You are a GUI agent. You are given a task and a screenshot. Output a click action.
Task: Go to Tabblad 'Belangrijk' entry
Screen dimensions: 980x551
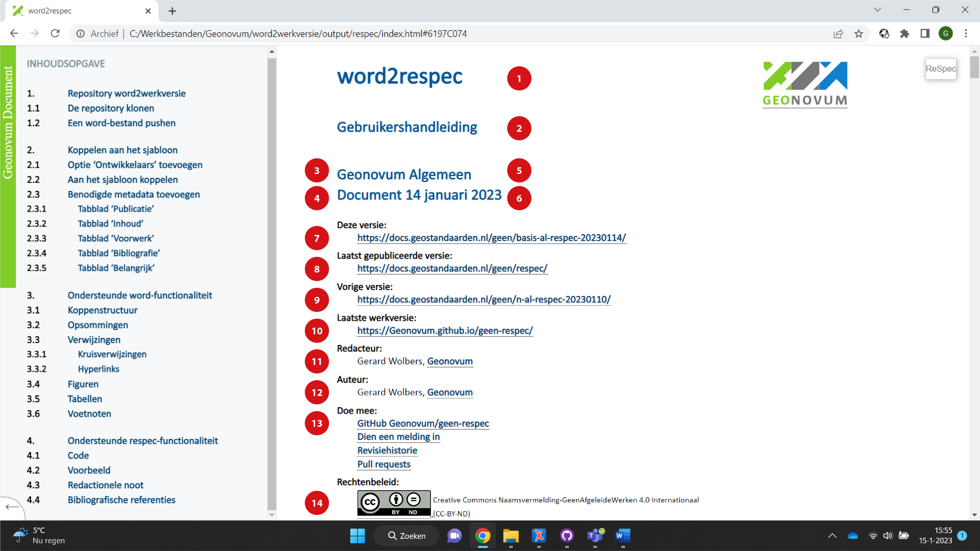[116, 268]
